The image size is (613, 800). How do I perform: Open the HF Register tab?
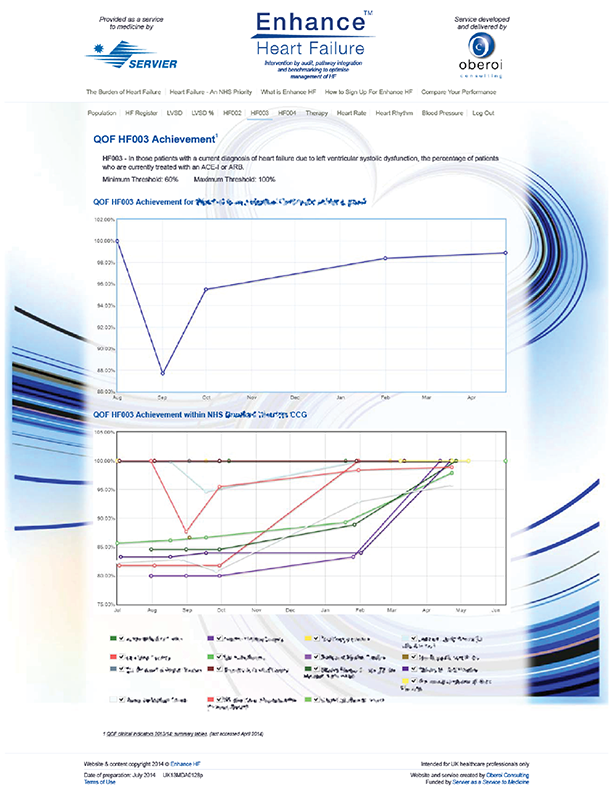(x=141, y=113)
